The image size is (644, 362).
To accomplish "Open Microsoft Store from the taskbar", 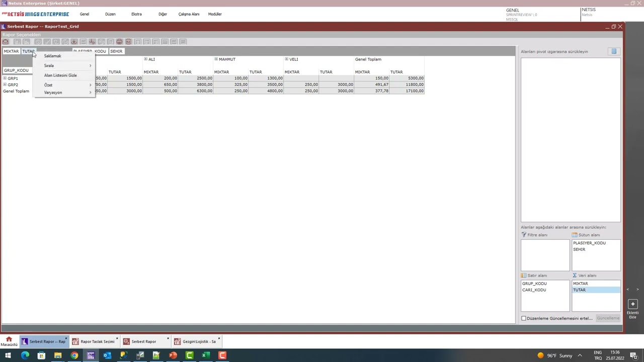I will pos(41,355).
